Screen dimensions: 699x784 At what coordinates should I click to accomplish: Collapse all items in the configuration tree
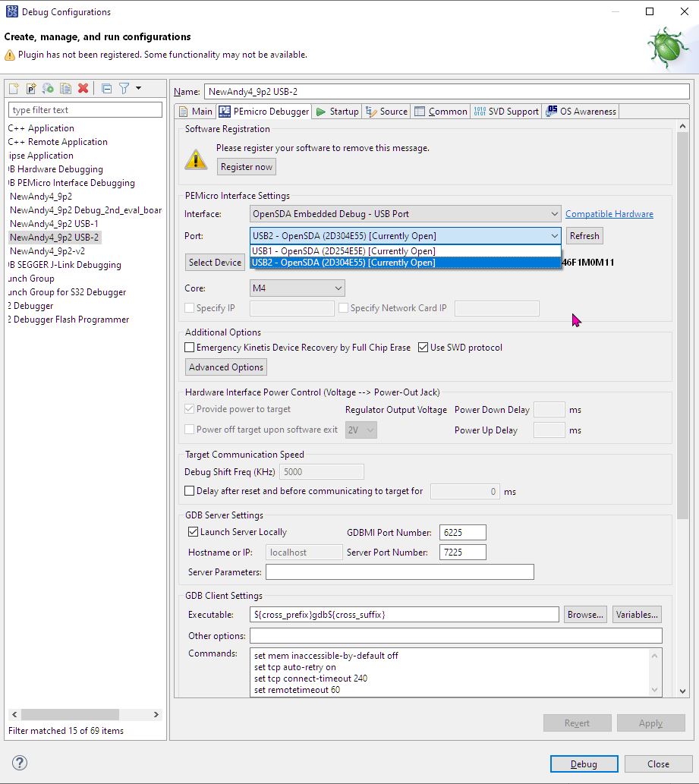pyautogui.click(x=106, y=88)
